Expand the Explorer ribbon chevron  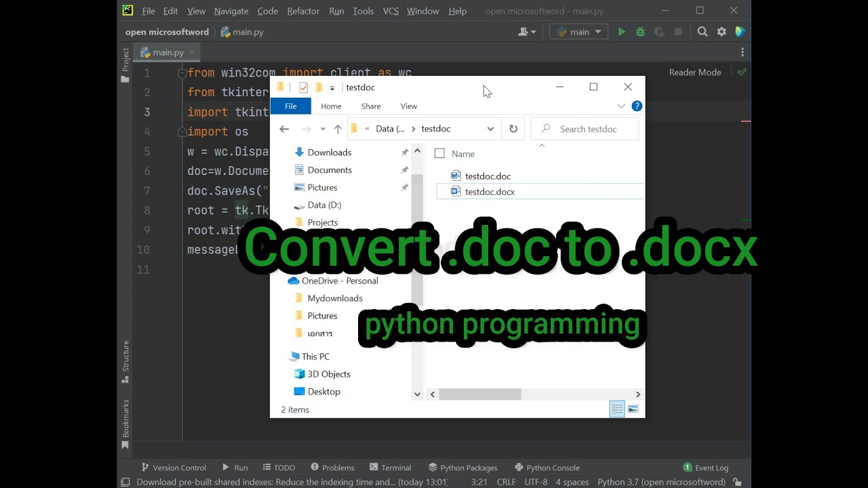click(x=621, y=106)
